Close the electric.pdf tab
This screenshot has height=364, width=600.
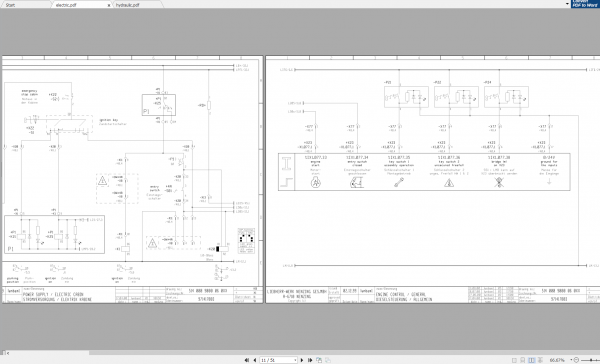[x=109, y=5]
